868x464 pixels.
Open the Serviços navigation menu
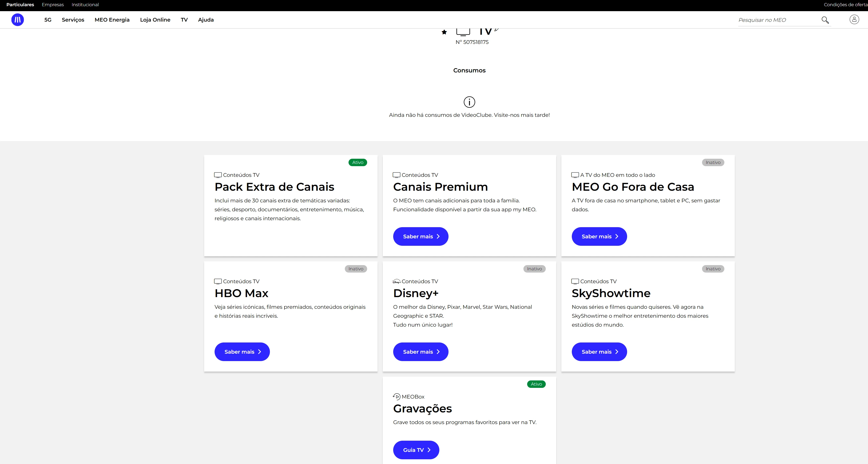tap(73, 20)
